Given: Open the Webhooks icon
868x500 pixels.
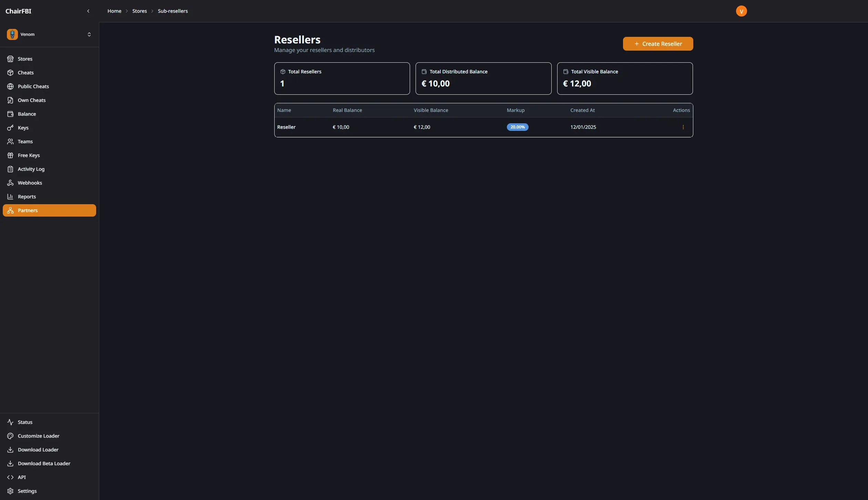Looking at the screenshot, I should [x=11, y=183].
